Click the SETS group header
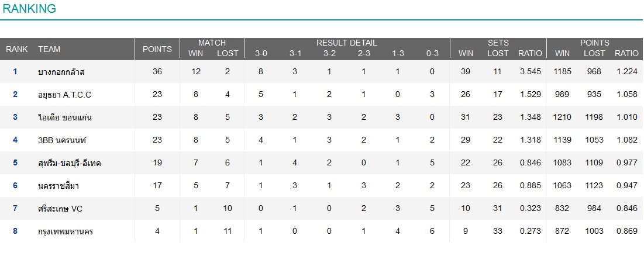 (498, 43)
